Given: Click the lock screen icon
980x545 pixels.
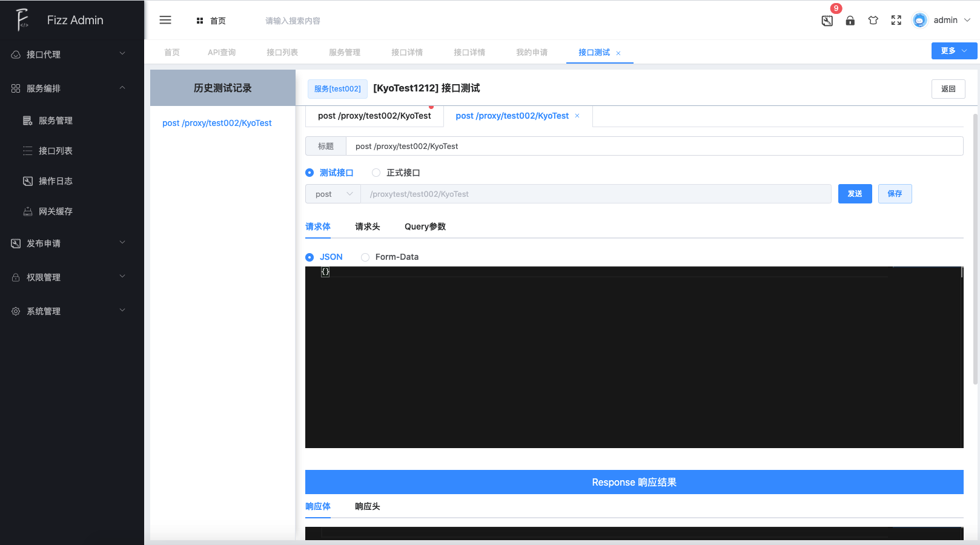Looking at the screenshot, I should point(850,21).
